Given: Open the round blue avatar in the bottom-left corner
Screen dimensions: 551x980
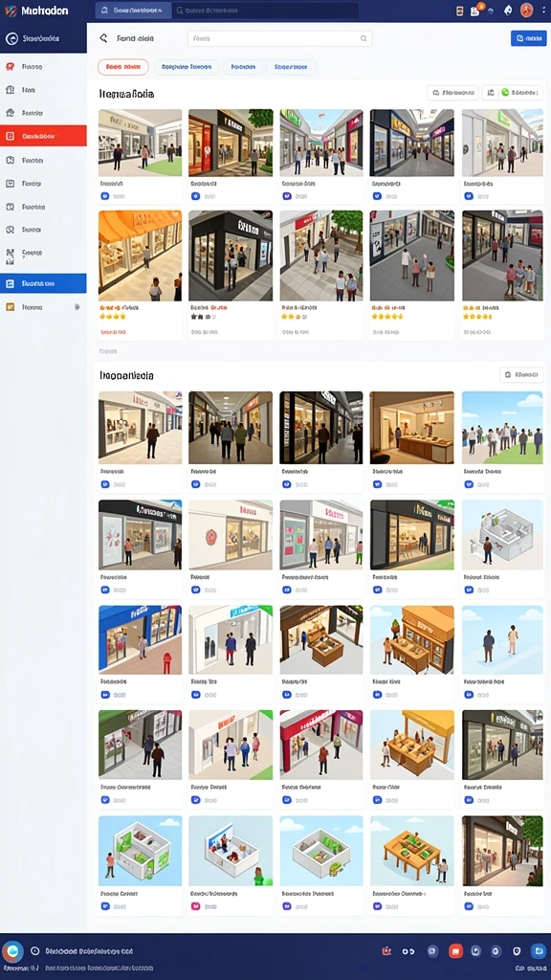Looking at the screenshot, I should tap(12, 951).
